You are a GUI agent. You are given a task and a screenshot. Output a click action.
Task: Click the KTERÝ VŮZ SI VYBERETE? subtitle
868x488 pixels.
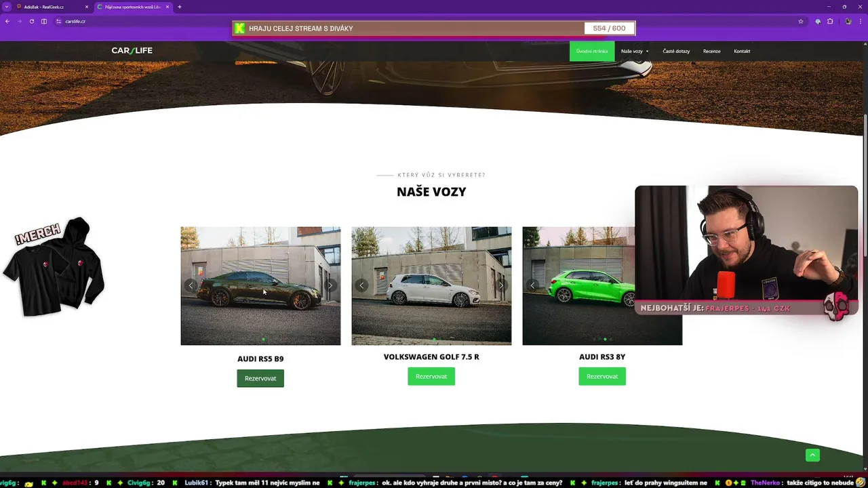[441, 175]
